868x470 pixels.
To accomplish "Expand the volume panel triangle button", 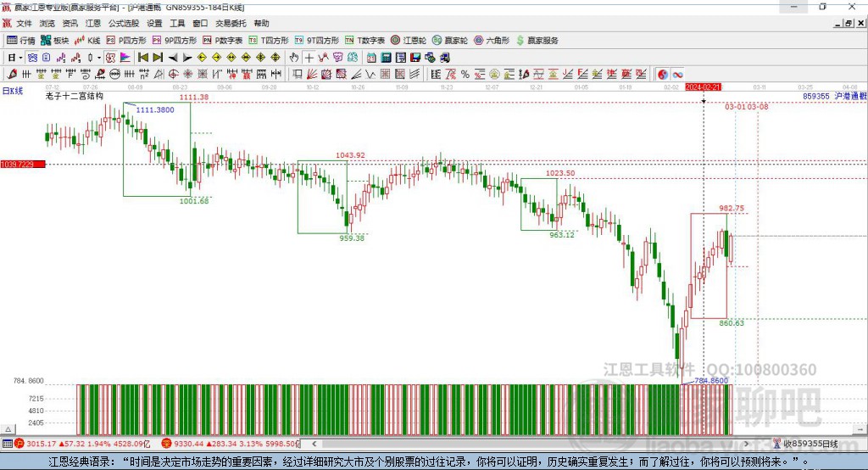I will [8, 429].
